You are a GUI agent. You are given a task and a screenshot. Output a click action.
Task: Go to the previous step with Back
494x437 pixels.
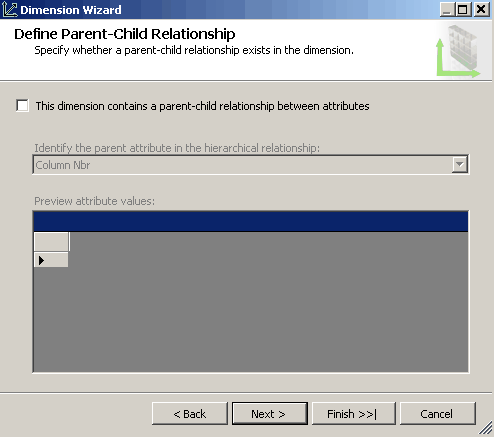(x=190, y=414)
